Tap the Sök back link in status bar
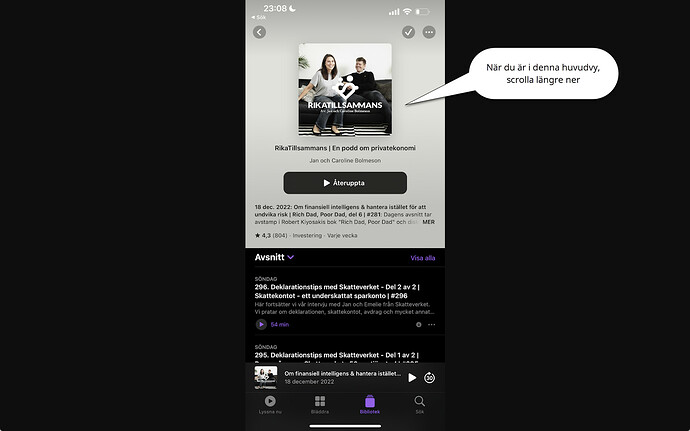 (x=259, y=18)
